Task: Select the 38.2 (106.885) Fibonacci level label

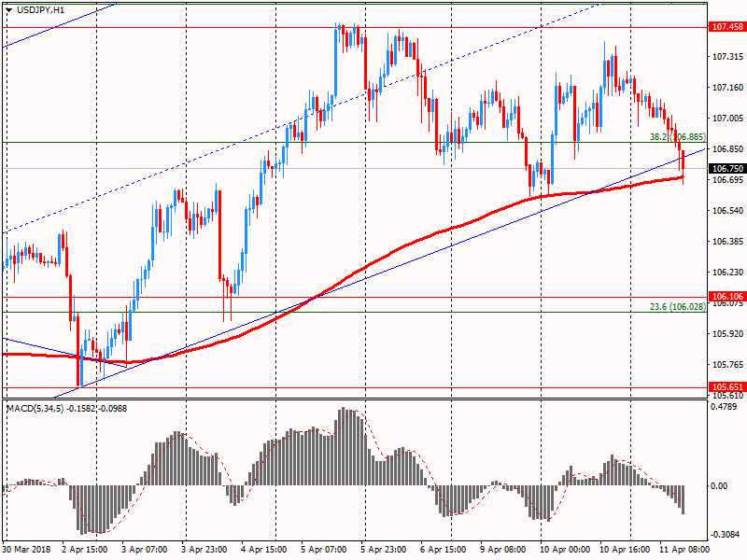Action: [x=678, y=137]
